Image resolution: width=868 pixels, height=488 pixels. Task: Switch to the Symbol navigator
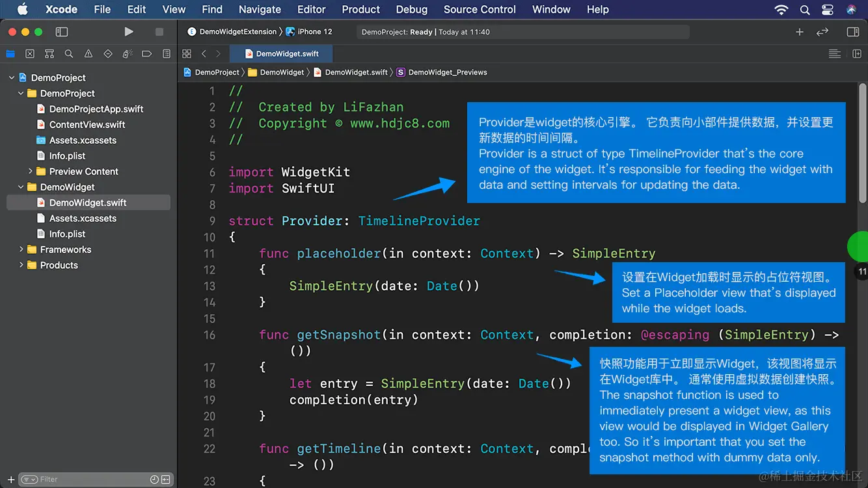coord(49,54)
